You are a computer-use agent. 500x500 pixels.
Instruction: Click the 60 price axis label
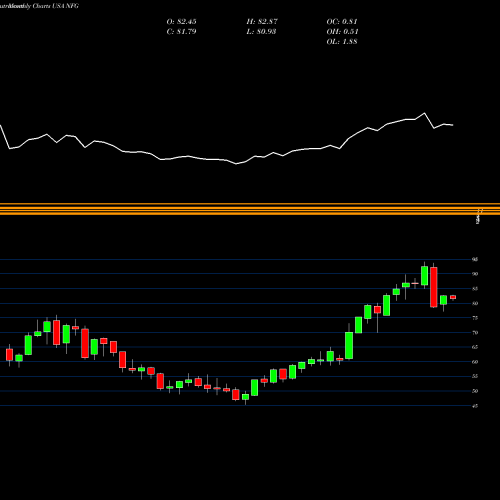tap(475, 362)
